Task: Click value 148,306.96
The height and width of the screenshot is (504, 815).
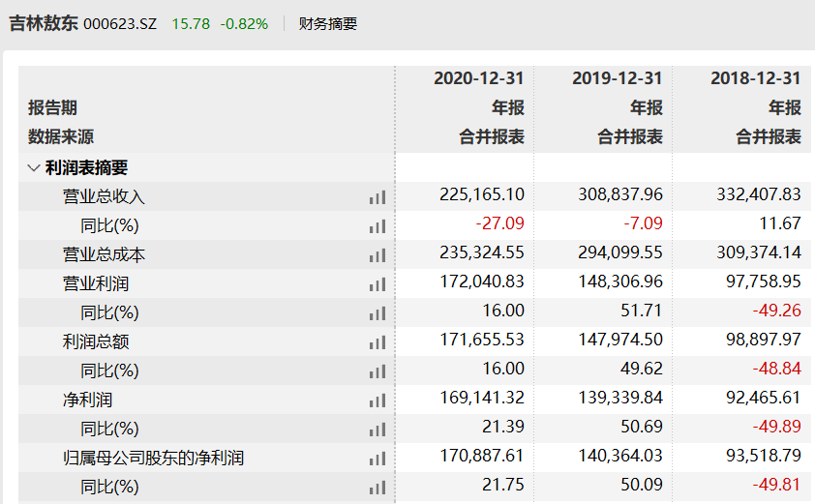Action: pyautogui.click(x=620, y=282)
